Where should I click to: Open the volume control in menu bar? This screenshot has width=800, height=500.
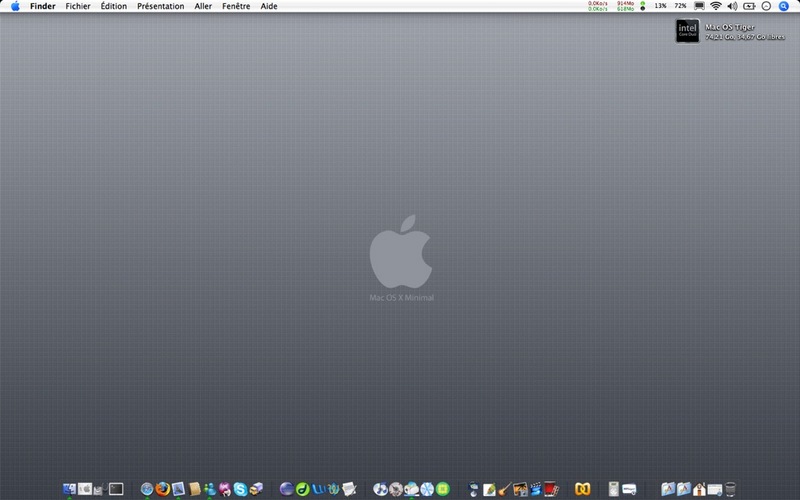point(732,6)
